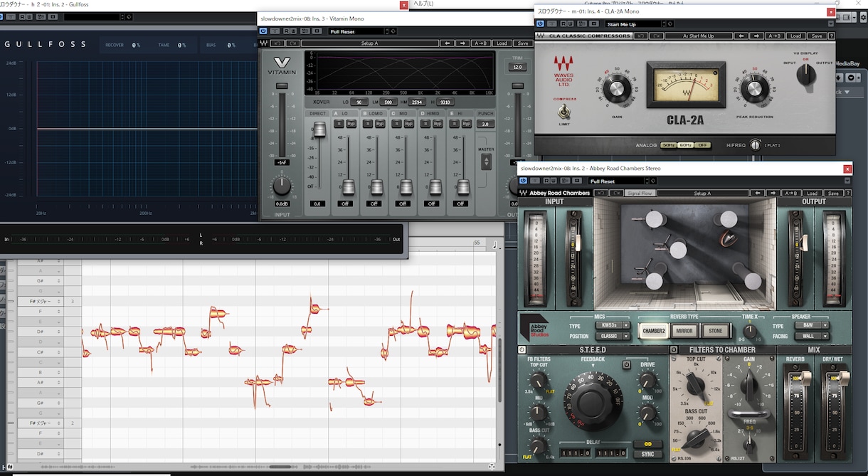Image resolution: width=868 pixels, height=476 pixels.
Task: Click the Vitamin XOVER HM 2594 field
Action: tap(416, 102)
